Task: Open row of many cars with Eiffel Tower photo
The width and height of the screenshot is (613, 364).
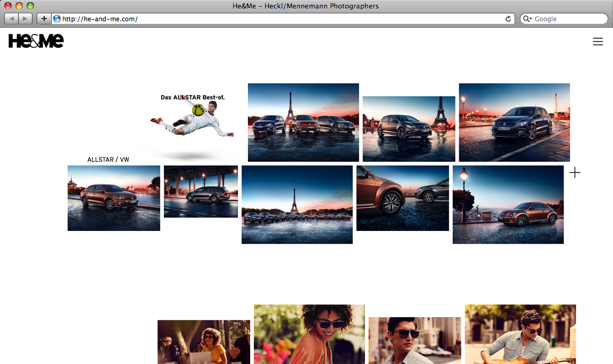Action: click(297, 204)
